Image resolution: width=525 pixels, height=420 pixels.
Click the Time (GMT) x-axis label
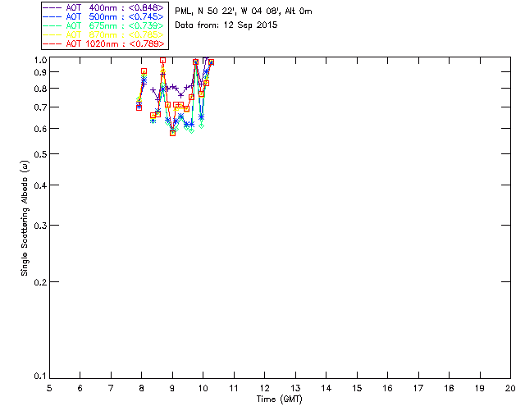tap(280, 398)
